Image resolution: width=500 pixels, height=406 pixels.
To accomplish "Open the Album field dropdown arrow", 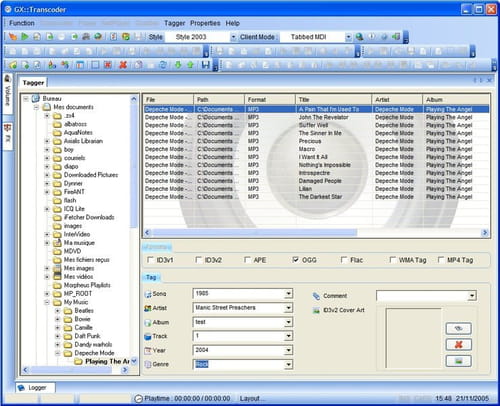I will point(288,322).
